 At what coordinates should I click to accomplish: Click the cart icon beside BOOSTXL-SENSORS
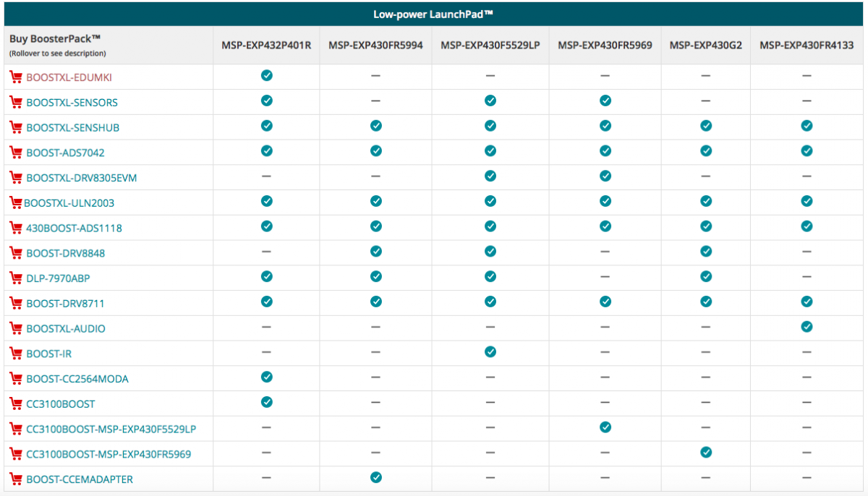coord(15,102)
